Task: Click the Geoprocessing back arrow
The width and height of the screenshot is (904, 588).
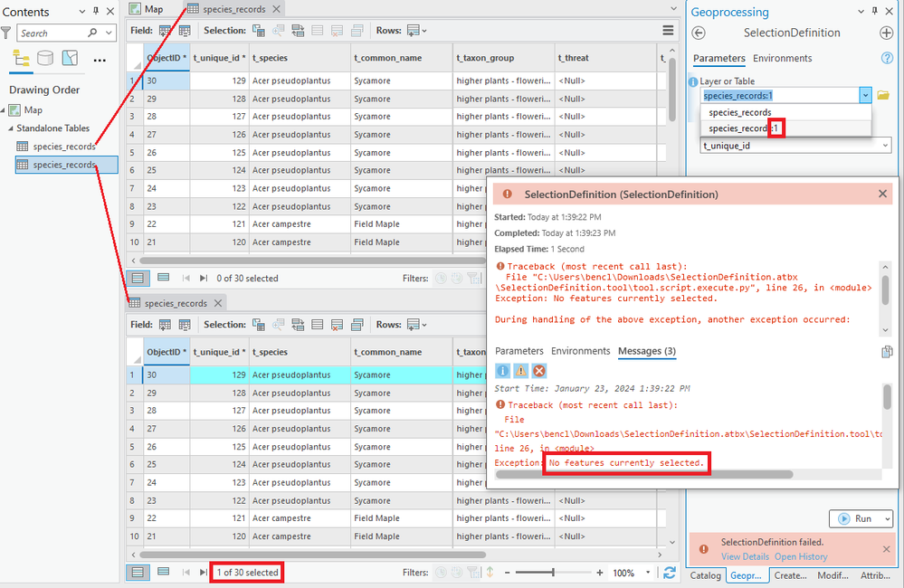Action: point(699,33)
